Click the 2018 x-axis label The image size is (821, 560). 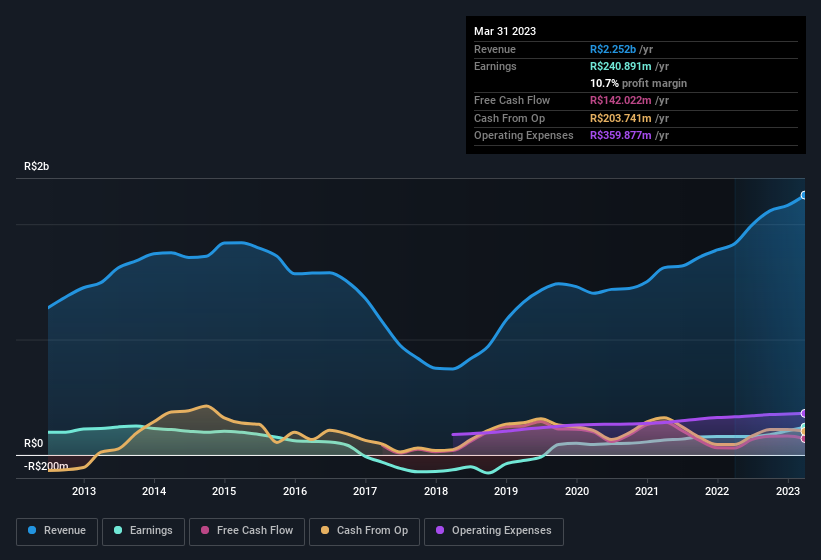(x=436, y=491)
